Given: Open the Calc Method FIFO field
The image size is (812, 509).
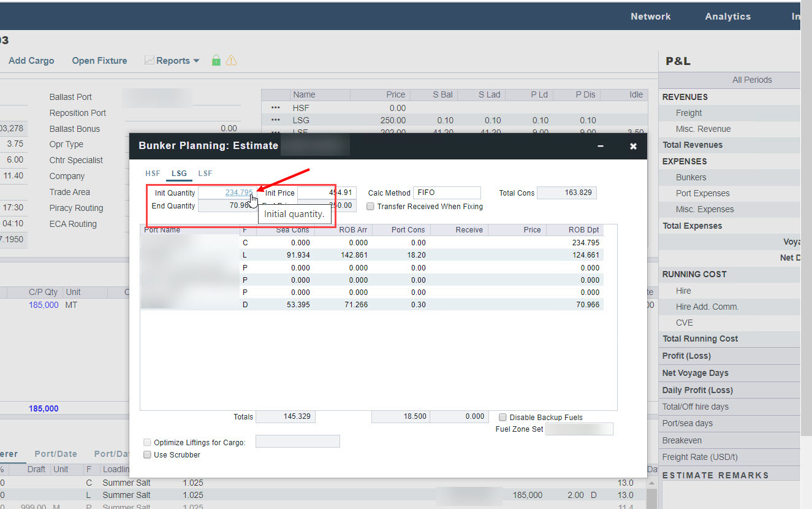Looking at the screenshot, I should point(447,193).
